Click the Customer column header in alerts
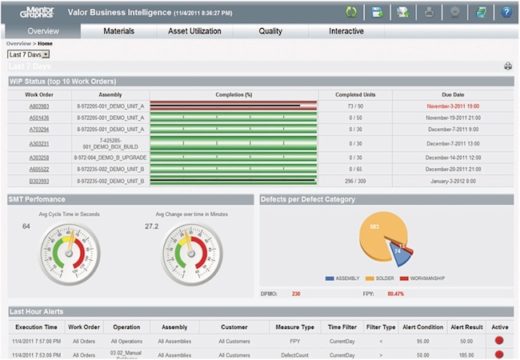The width and height of the screenshot is (520, 360). click(234, 327)
